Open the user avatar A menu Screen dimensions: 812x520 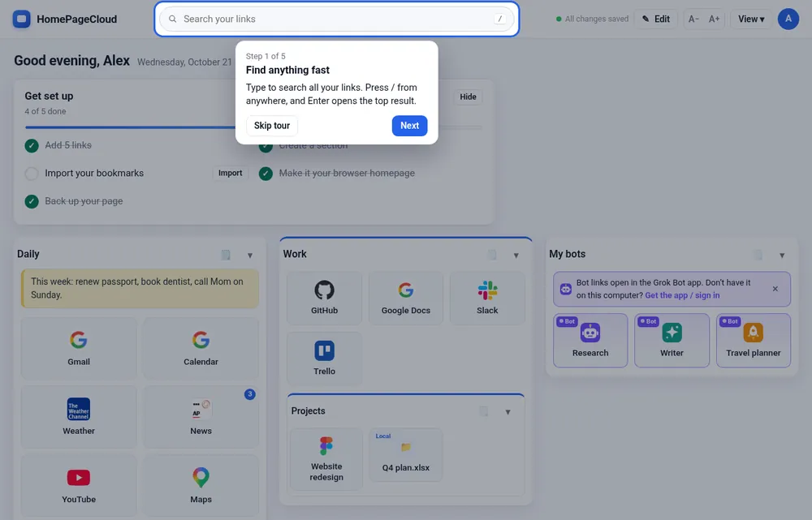coord(788,19)
